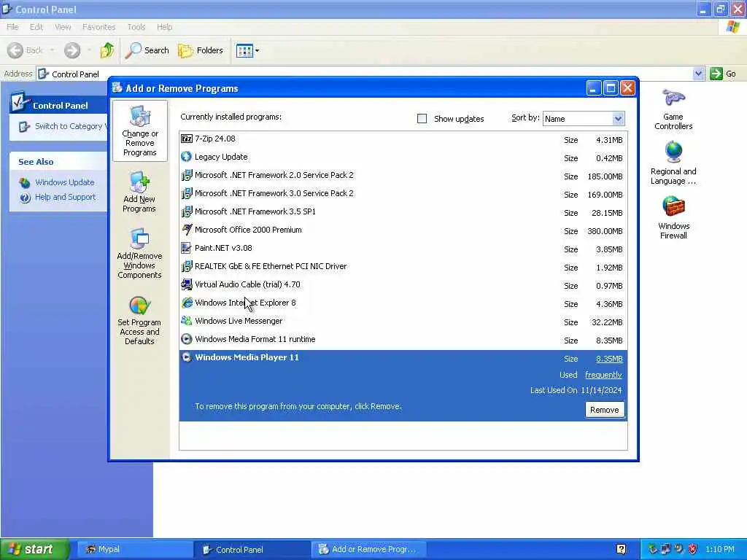
Task: Click the Add or Remove Programs taskbar button
Action: [368, 549]
